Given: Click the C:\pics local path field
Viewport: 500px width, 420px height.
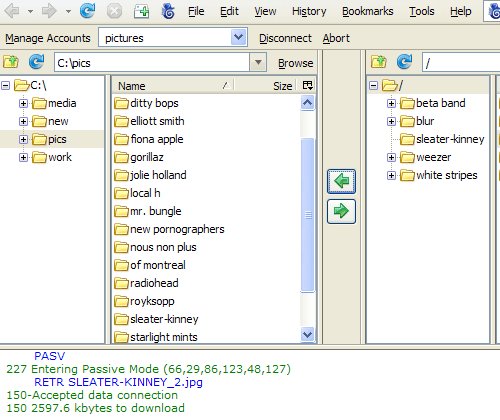Looking at the screenshot, I should pos(152,63).
